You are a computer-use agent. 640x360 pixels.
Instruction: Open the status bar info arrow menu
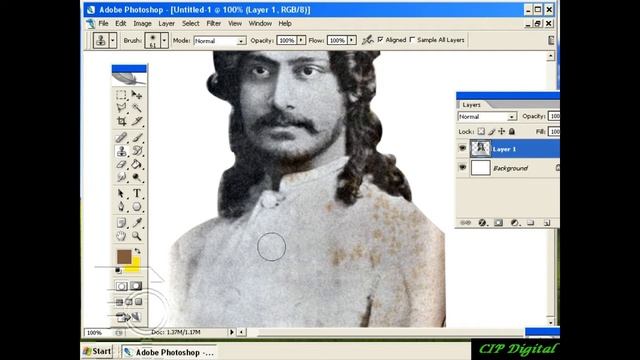[x=232, y=332]
